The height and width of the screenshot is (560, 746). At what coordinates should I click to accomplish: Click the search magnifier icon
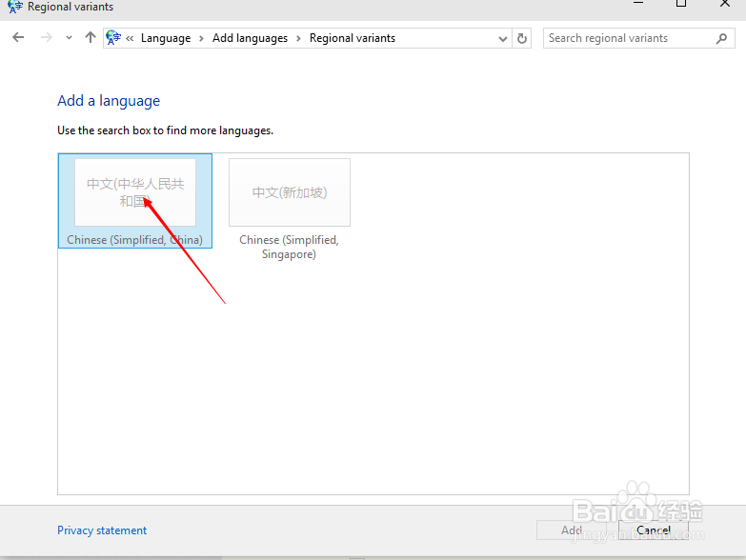click(722, 38)
